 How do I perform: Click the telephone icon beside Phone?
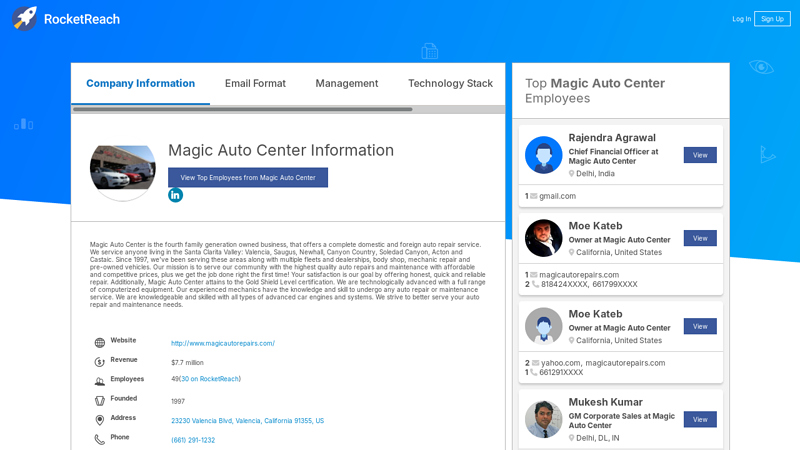99,439
